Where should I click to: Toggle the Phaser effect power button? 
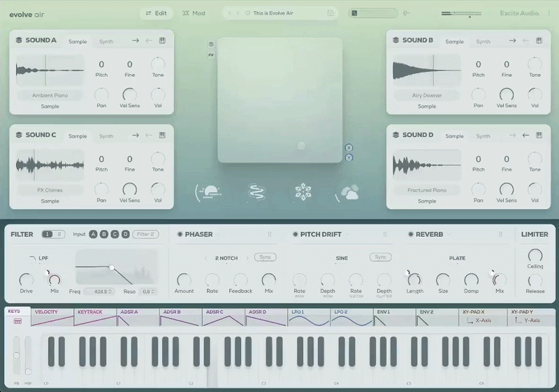[180, 235]
